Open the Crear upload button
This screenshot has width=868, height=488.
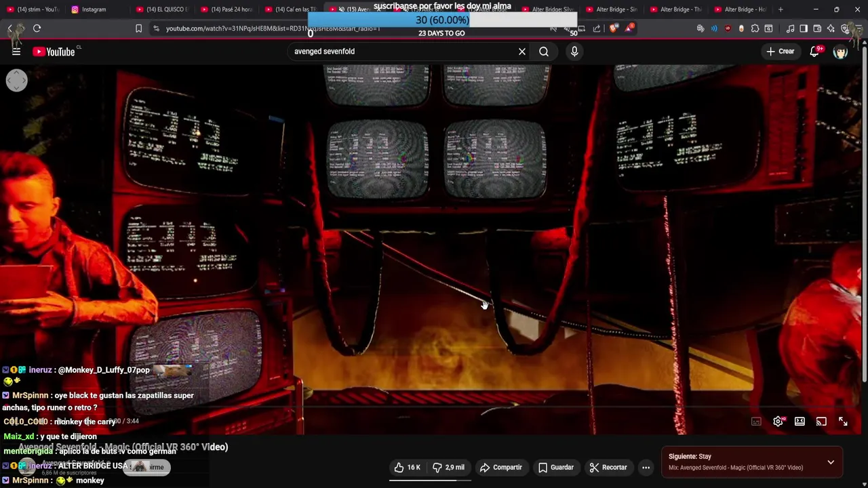click(781, 52)
